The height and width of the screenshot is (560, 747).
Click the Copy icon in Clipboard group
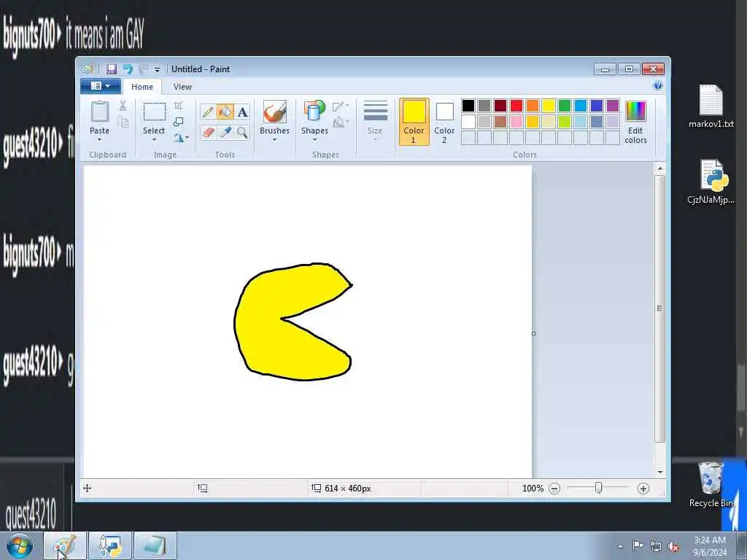coord(123,122)
